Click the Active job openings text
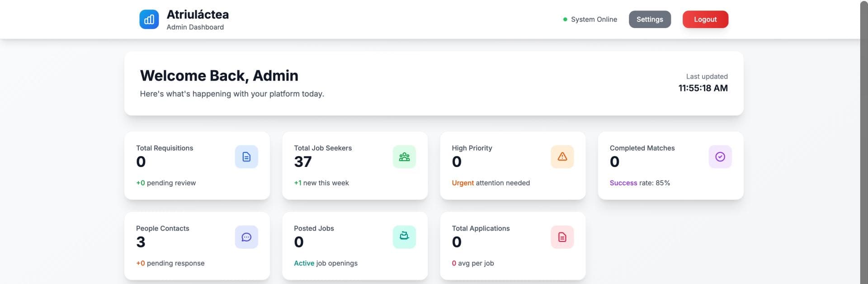 [325, 263]
